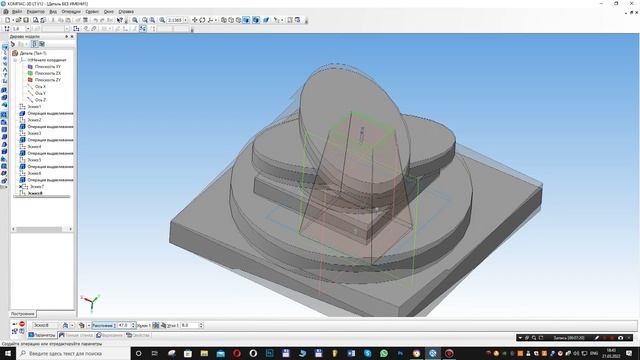Open WhatsApp from the taskbar
The height and width of the screenshot is (360, 640).
click(x=384, y=353)
